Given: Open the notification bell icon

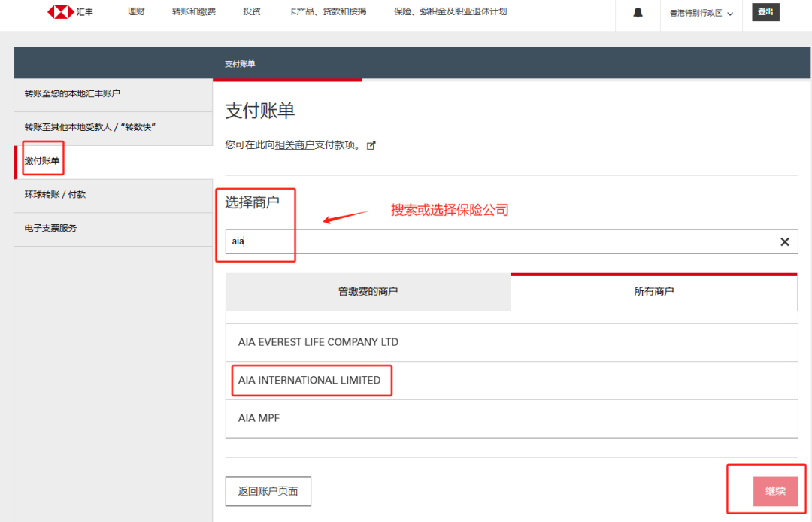Looking at the screenshot, I should coord(638,13).
